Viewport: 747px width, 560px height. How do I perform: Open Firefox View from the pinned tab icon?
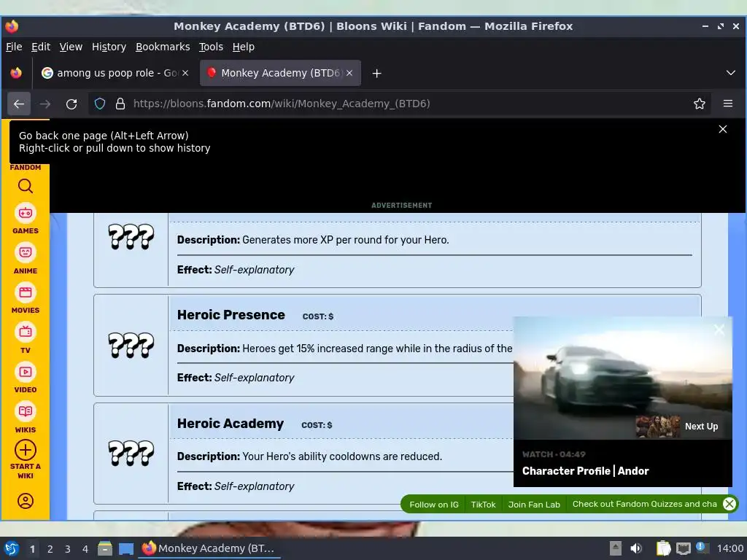pyautogui.click(x=16, y=73)
